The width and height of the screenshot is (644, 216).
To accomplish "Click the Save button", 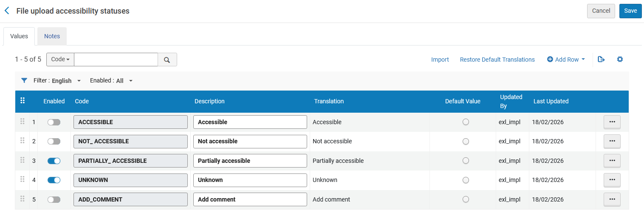I will (x=630, y=11).
